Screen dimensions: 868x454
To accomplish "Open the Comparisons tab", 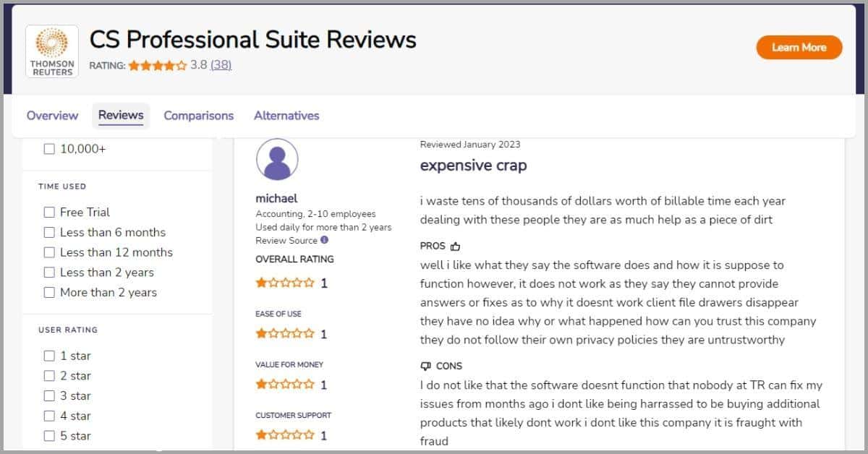I will pyautogui.click(x=199, y=116).
